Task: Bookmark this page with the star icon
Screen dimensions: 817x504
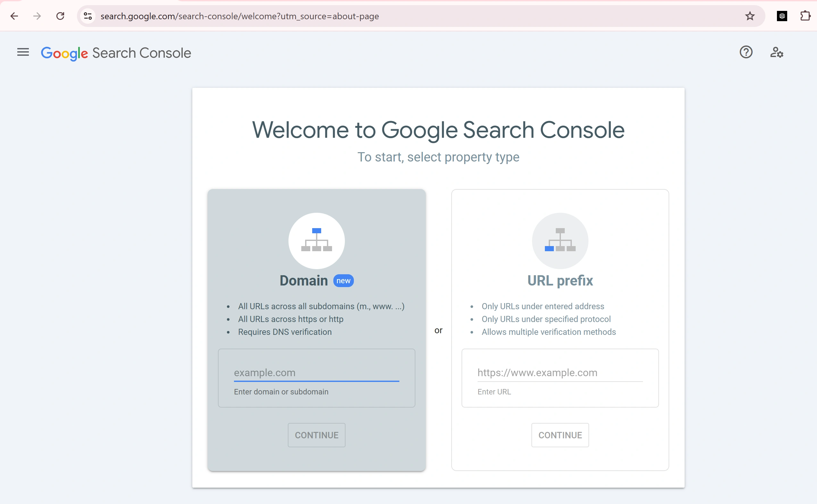Action: (x=750, y=16)
